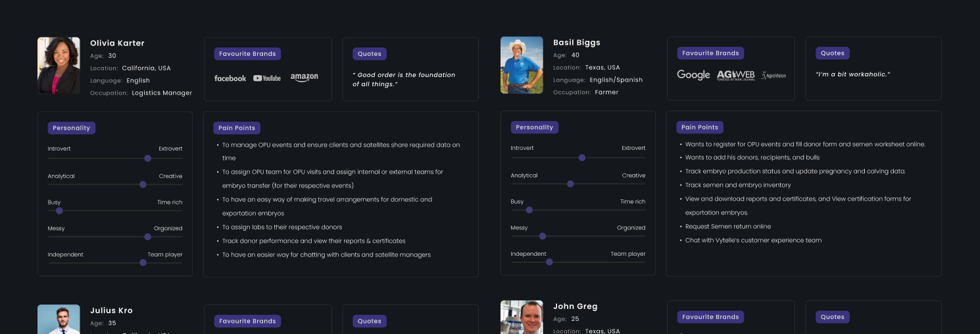Click Basil Biggs' Quotes tag

pyautogui.click(x=832, y=53)
